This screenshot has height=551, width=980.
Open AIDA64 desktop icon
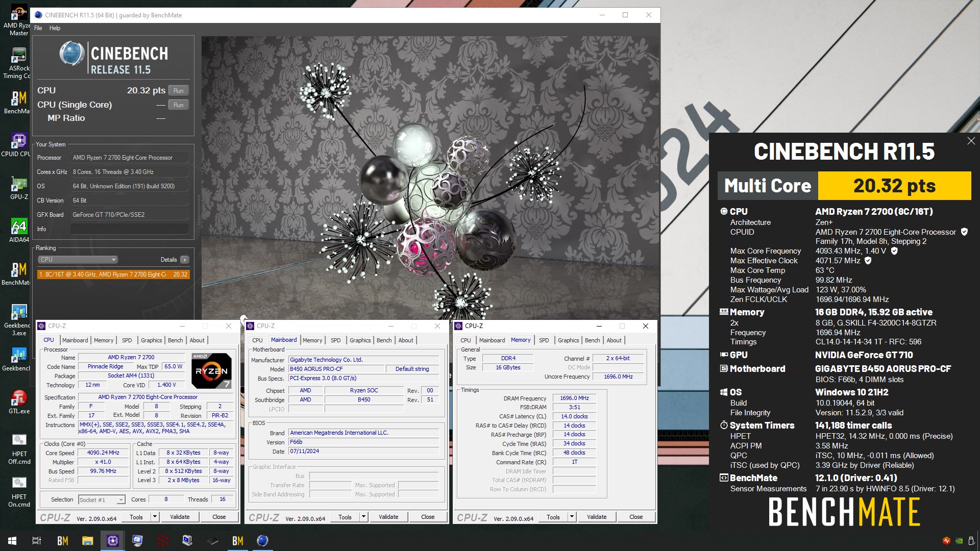tap(19, 231)
